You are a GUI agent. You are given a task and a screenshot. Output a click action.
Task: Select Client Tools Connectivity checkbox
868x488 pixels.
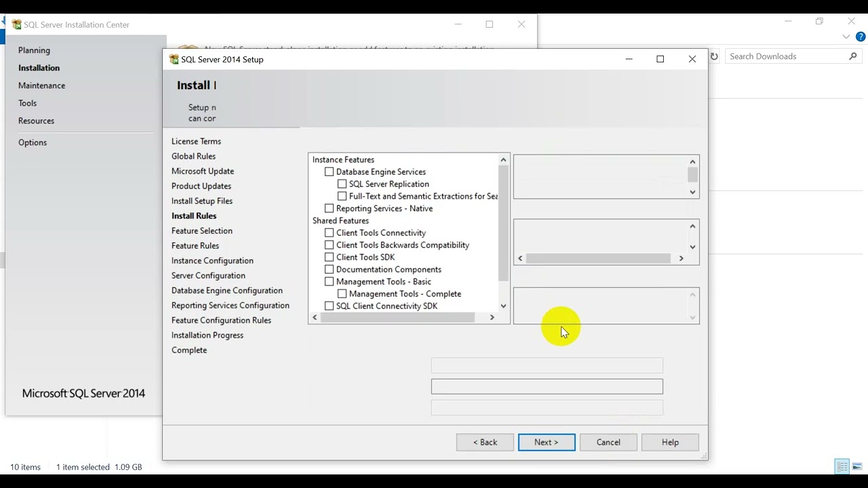pos(329,233)
